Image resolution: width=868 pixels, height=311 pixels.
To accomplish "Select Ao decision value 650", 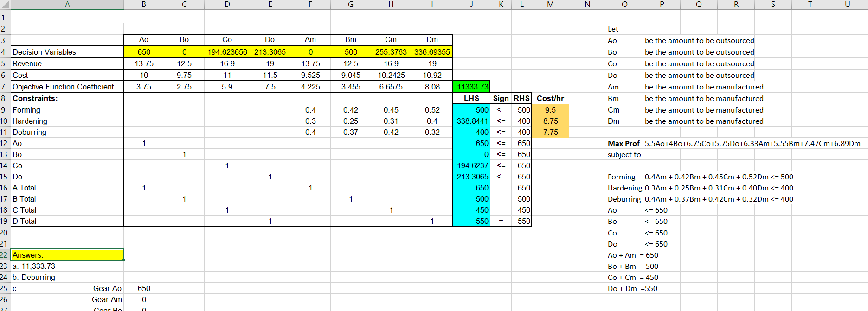I will click(144, 52).
